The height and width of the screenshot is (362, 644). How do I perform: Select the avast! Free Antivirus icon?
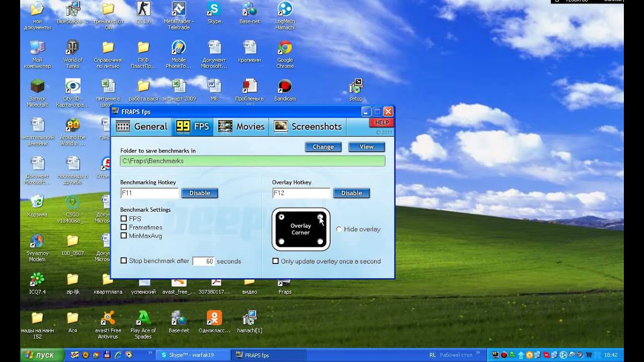108,325
